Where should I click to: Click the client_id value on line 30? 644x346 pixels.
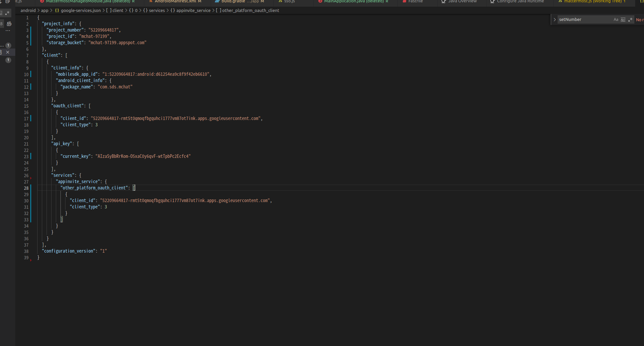click(x=185, y=200)
